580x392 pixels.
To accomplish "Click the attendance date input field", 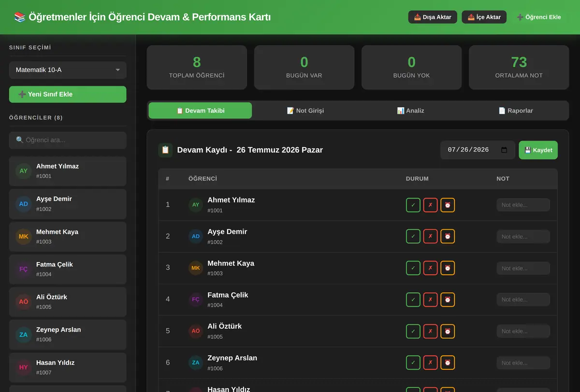I will [x=478, y=150].
